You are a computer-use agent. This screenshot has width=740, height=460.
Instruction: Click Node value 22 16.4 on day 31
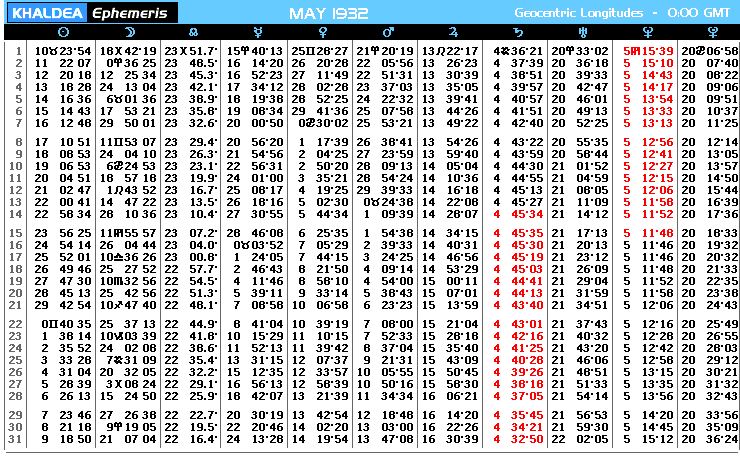click(x=191, y=439)
